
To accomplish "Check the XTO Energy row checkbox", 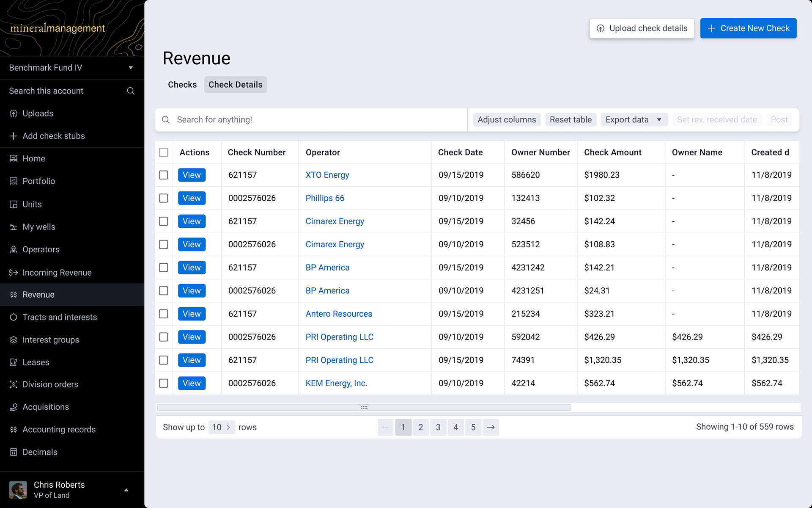I will [164, 175].
